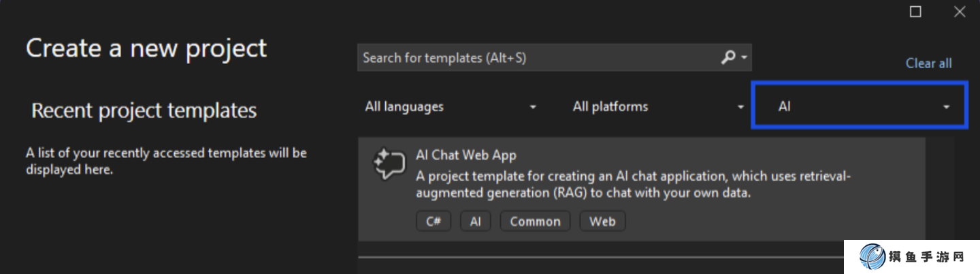Viewport: 980px width, 274px height.
Task: Click Clear all filters link
Action: 928,63
